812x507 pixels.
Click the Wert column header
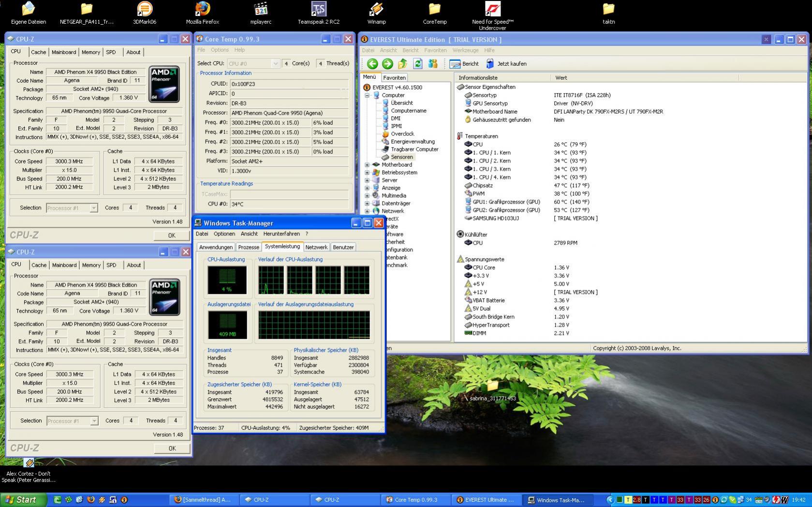[561, 78]
